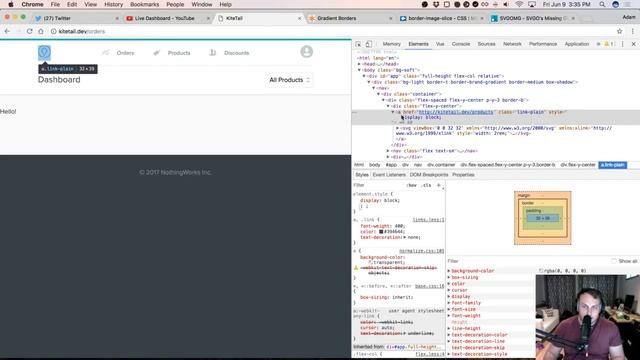Activate the DevTools inspect element tool
The image size is (640, 360).
tap(358, 44)
